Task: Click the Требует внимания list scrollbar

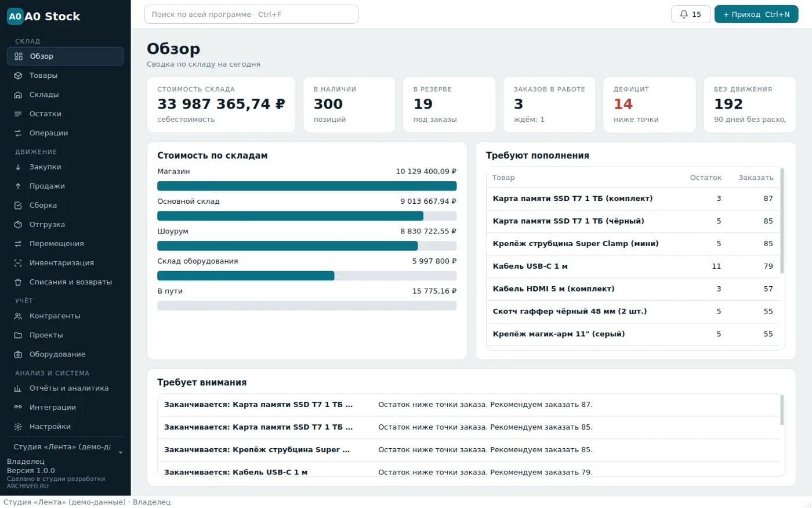Action: (782, 410)
